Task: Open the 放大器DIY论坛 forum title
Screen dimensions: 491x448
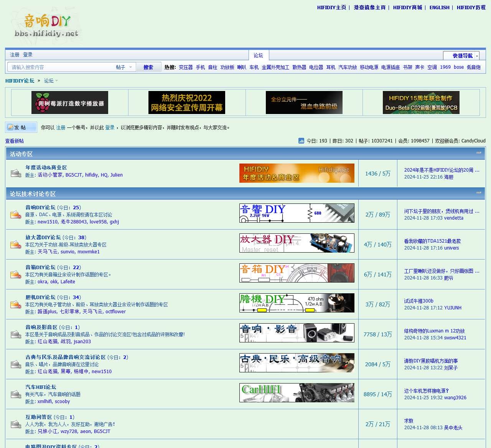Action: [x=43, y=237]
